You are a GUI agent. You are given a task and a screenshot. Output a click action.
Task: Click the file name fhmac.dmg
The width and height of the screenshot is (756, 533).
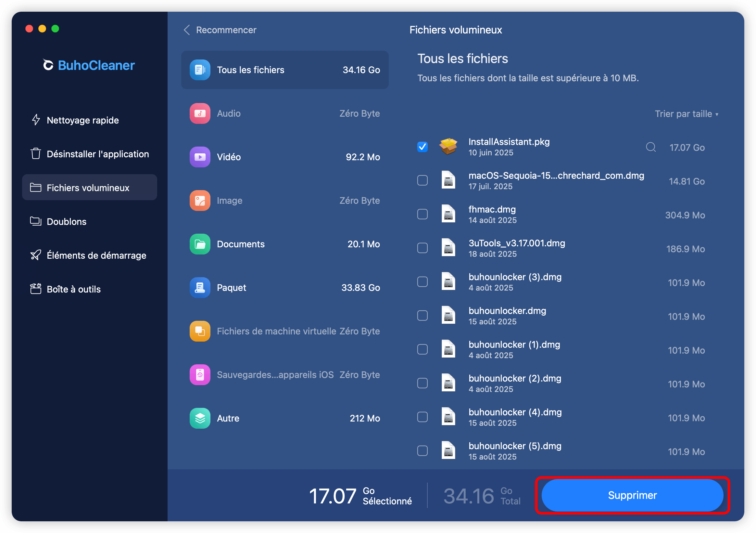coord(492,209)
